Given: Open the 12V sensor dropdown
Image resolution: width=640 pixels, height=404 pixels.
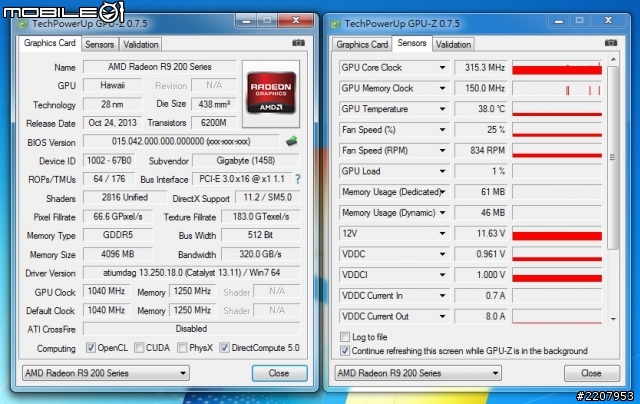Looking at the screenshot, I should point(442,233).
